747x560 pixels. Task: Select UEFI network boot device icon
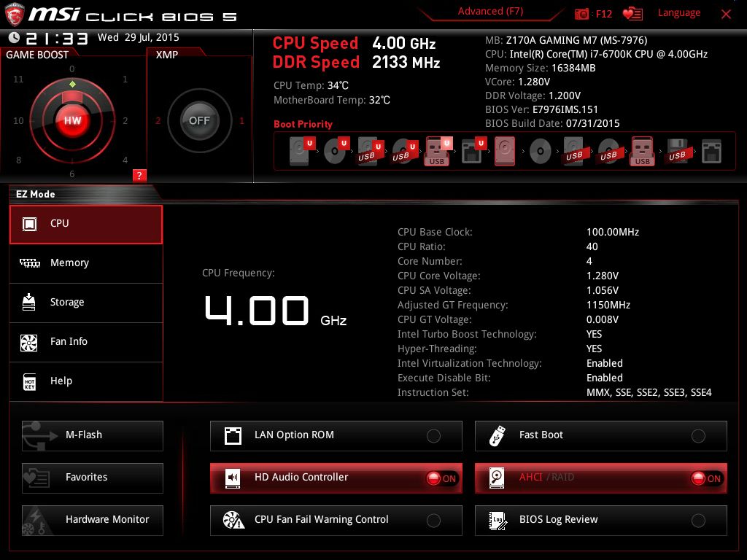[x=473, y=151]
